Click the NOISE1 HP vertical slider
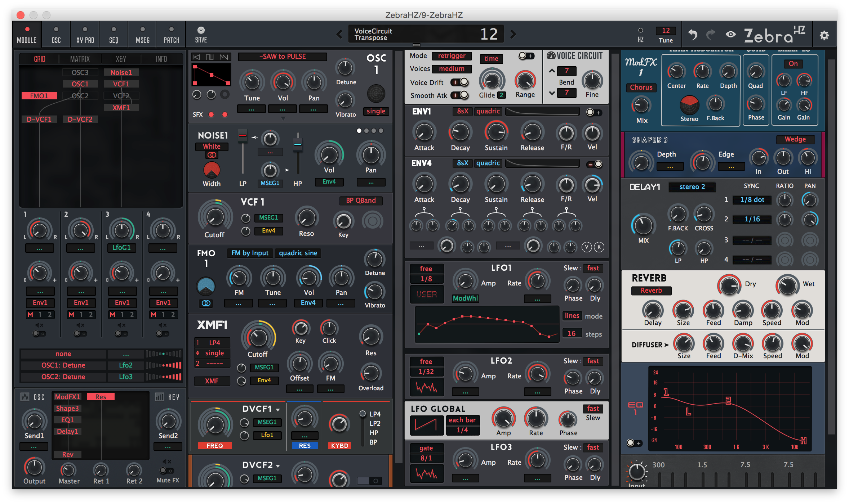 (298, 153)
